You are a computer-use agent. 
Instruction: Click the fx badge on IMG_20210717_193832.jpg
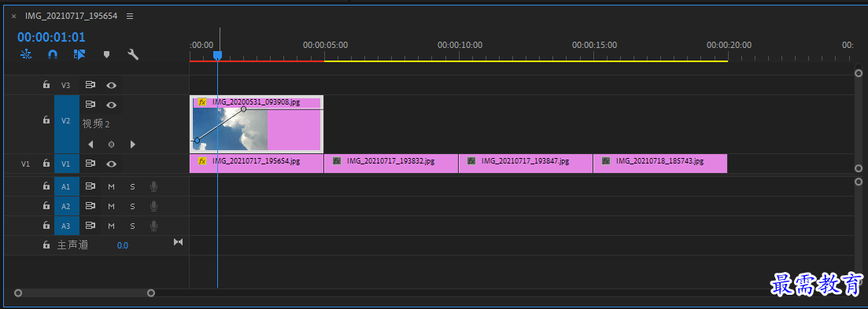[337, 161]
